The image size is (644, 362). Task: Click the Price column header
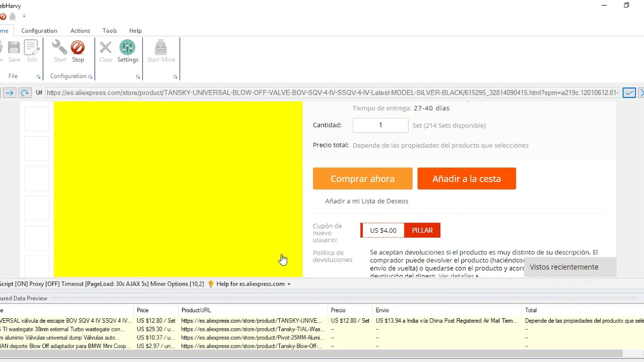click(156, 310)
